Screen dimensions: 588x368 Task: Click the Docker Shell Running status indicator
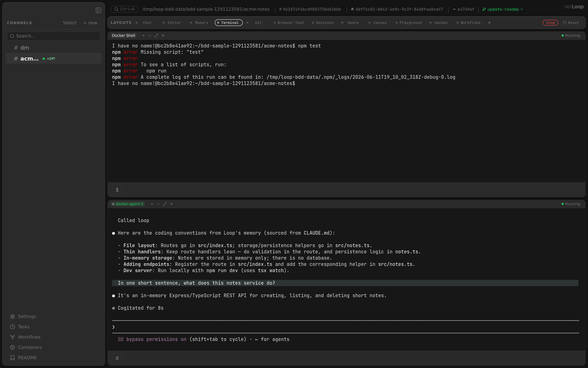pyautogui.click(x=571, y=36)
